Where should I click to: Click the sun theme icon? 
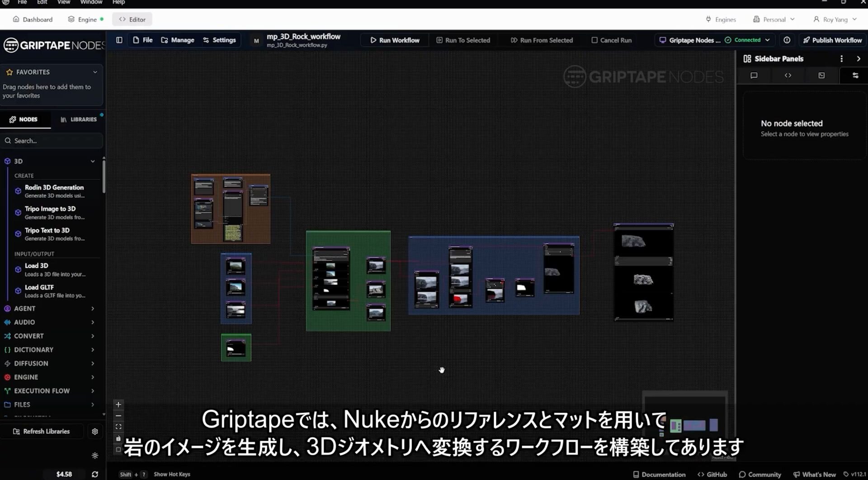95,456
